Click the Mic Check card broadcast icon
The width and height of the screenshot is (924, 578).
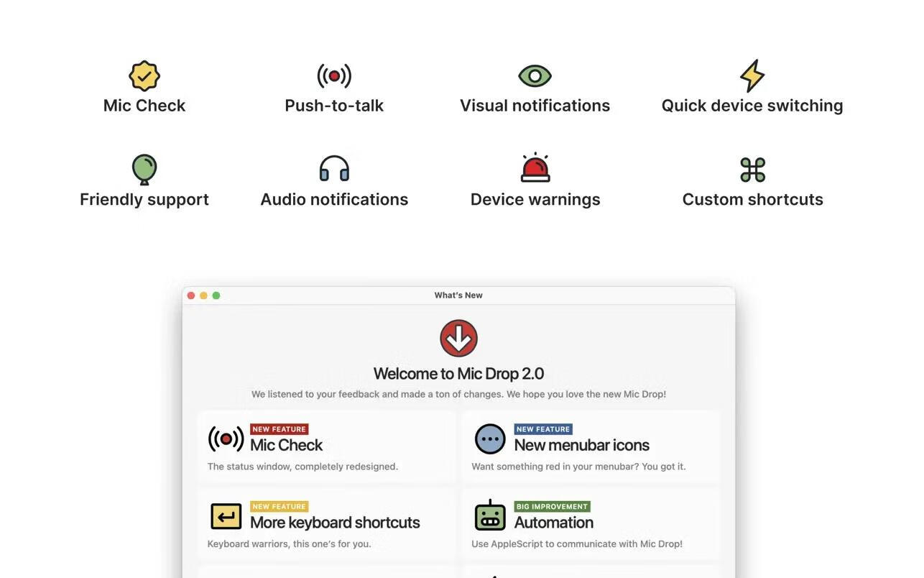[x=226, y=439]
